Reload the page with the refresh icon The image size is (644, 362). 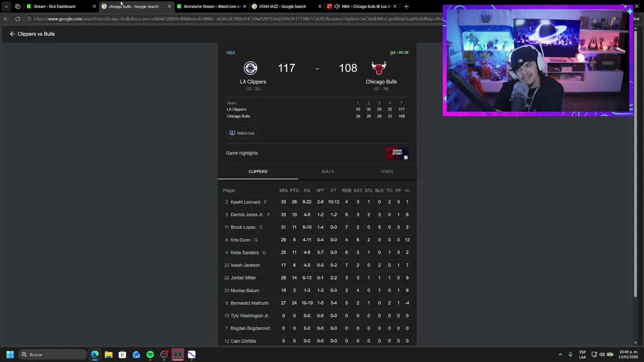tap(18, 19)
